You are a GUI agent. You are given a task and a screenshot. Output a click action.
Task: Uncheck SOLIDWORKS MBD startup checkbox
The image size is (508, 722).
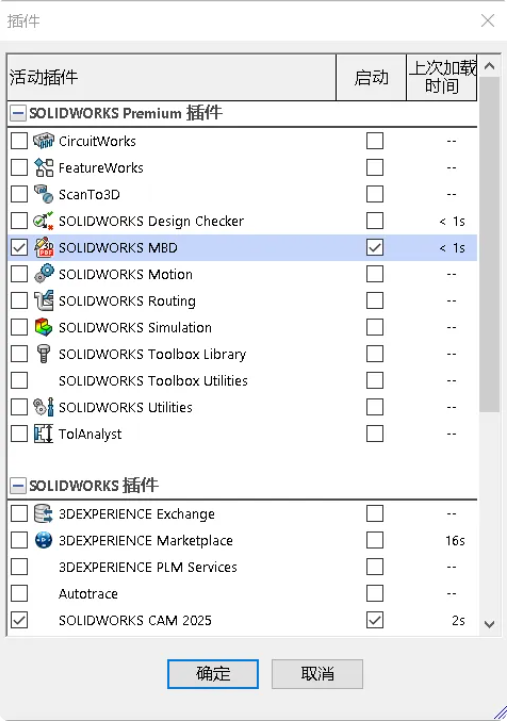pyautogui.click(x=374, y=248)
